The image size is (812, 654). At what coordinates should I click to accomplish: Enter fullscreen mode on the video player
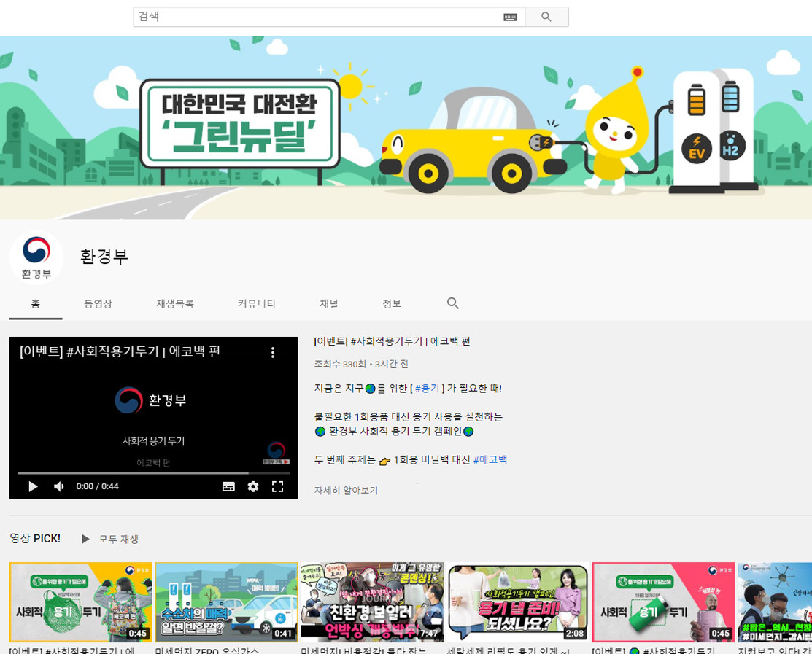pos(277,486)
